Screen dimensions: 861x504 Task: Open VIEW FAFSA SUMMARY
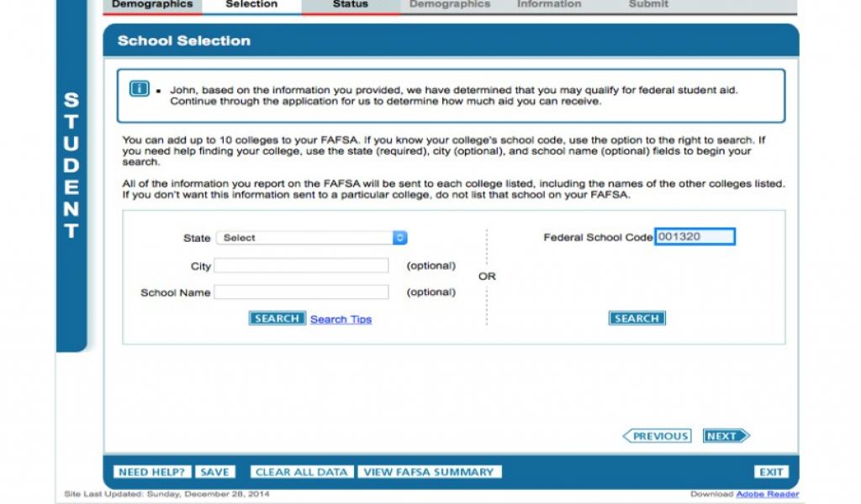(x=429, y=472)
